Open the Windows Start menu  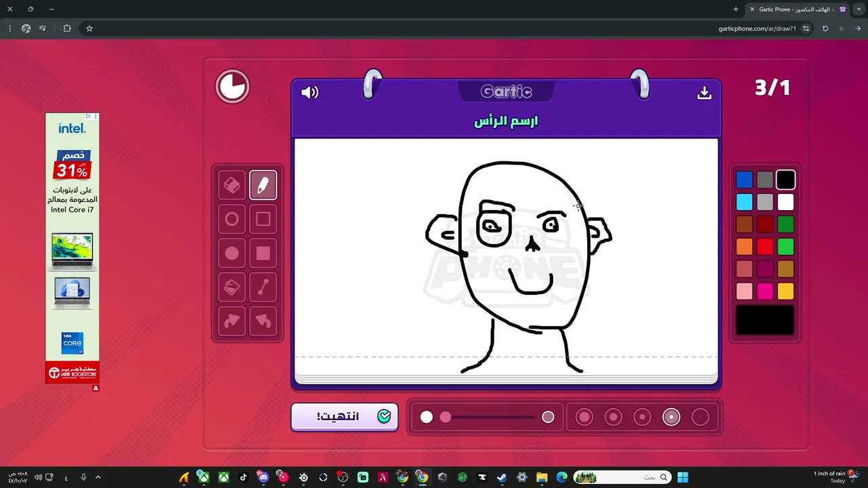(x=682, y=477)
